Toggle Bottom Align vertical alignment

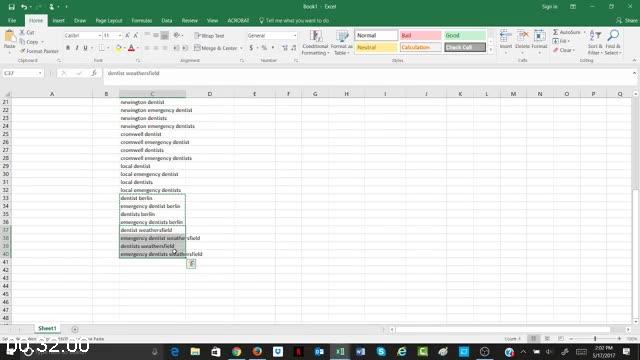[164, 36]
